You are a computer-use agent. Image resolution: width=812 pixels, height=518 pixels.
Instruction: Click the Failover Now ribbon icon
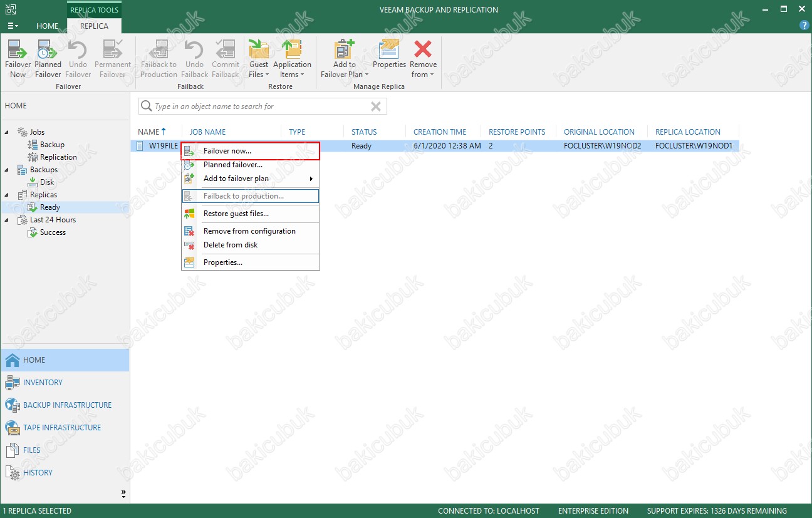click(18, 59)
